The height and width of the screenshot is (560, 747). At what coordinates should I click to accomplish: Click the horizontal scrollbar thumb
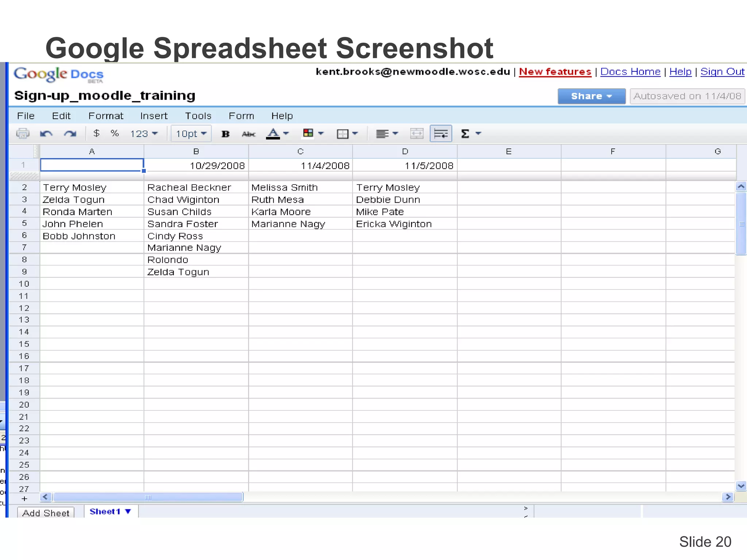(148, 497)
